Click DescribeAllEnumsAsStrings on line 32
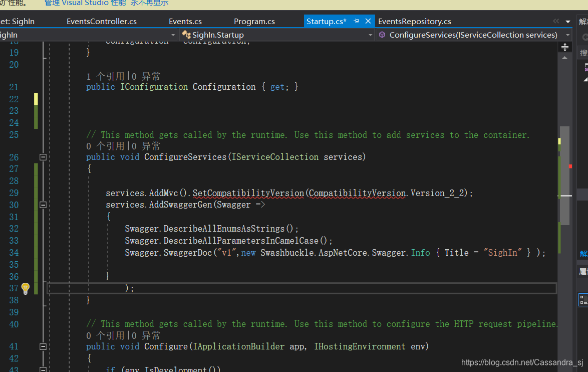 click(x=224, y=229)
